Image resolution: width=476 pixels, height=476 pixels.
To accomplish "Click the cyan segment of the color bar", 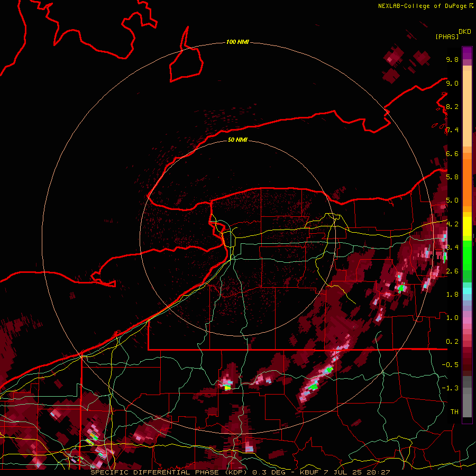I will [x=467, y=290].
